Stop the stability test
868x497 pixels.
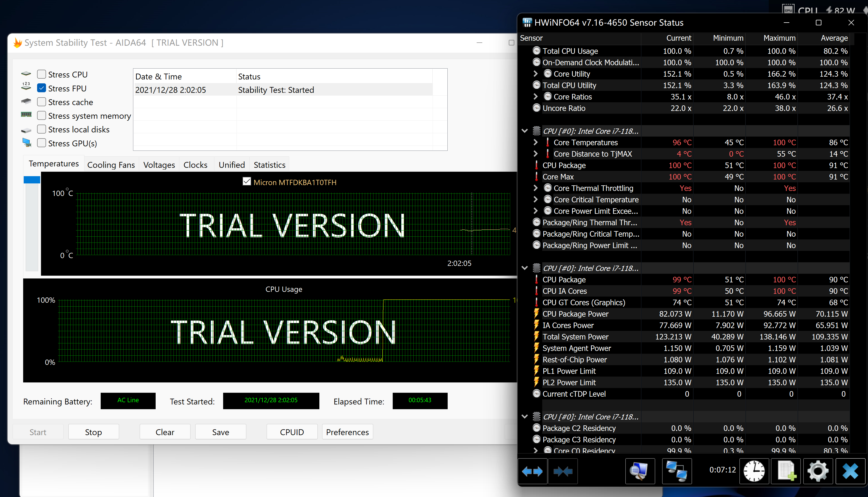[93, 432]
